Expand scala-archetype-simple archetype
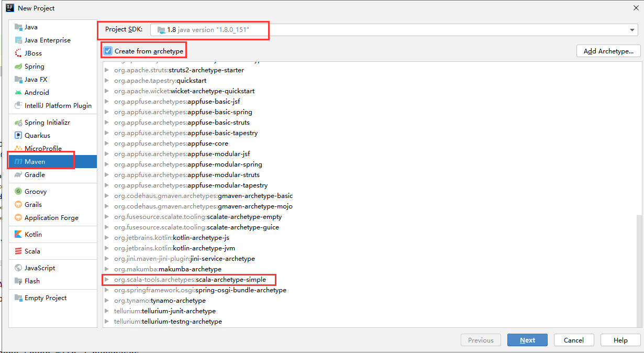Image resolution: width=644 pixels, height=353 pixels. point(107,280)
